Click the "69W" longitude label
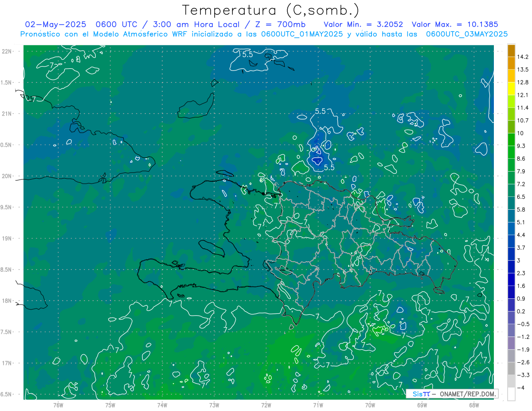The width and height of the screenshot is (532, 411). (422, 405)
